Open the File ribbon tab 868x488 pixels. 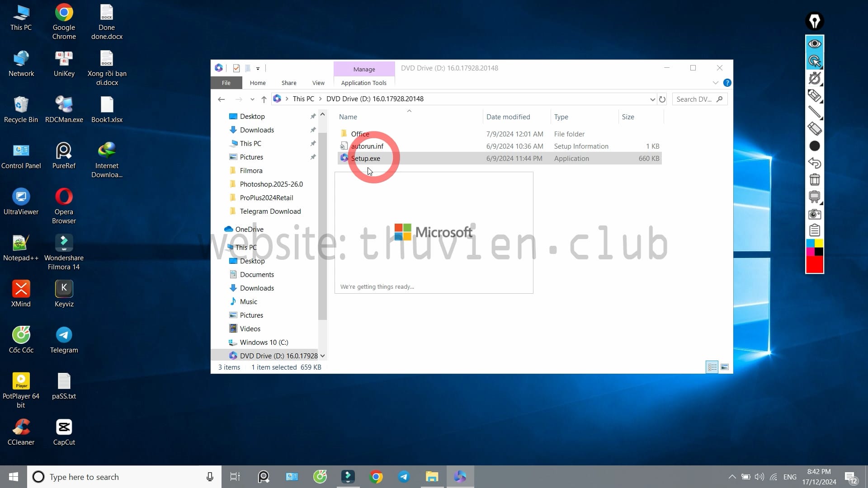tap(226, 83)
